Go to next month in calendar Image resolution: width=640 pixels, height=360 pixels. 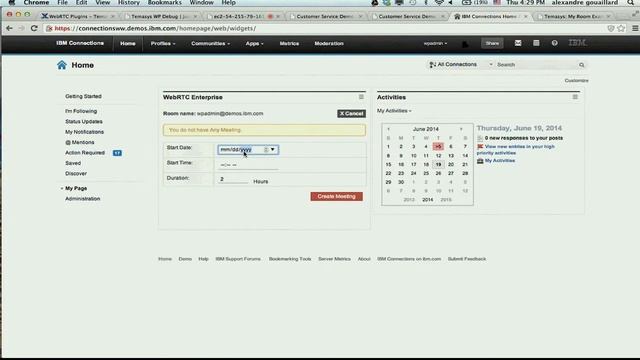pyautogui.click(x=461, y=129)
